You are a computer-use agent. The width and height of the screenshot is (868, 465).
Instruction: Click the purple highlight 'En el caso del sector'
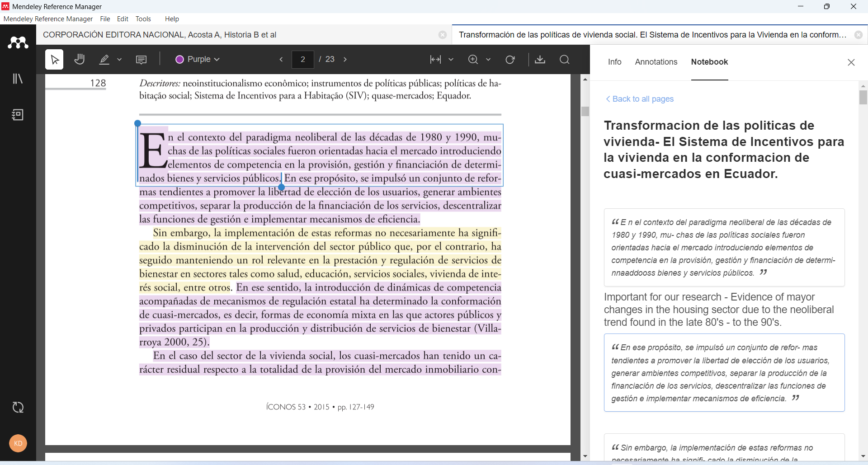tap(320, 362)
